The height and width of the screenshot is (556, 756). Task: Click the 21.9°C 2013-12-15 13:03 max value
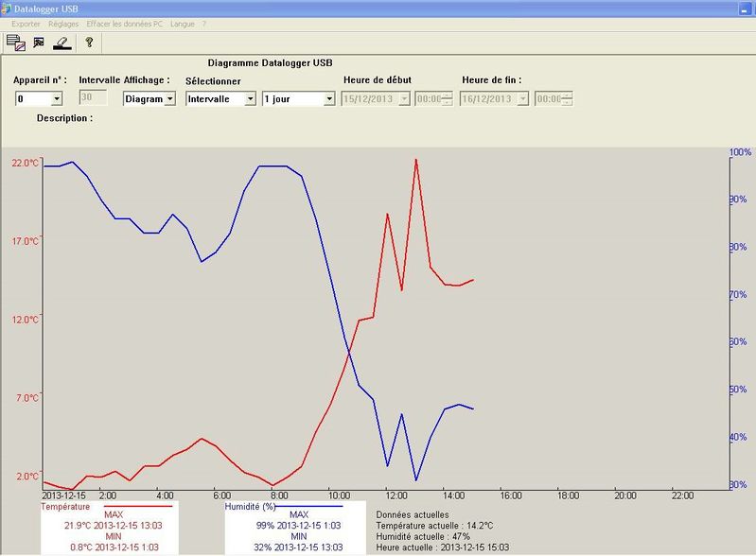[114, 526]
